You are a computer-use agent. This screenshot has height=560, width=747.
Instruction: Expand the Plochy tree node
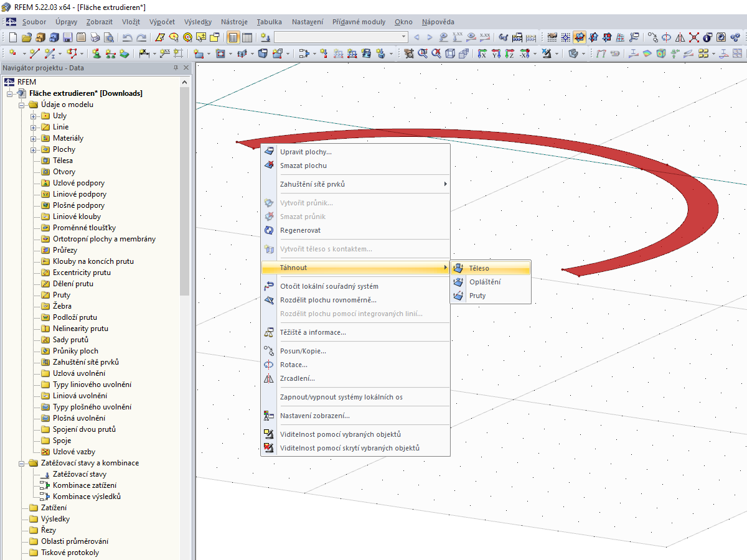click(34, 149)
